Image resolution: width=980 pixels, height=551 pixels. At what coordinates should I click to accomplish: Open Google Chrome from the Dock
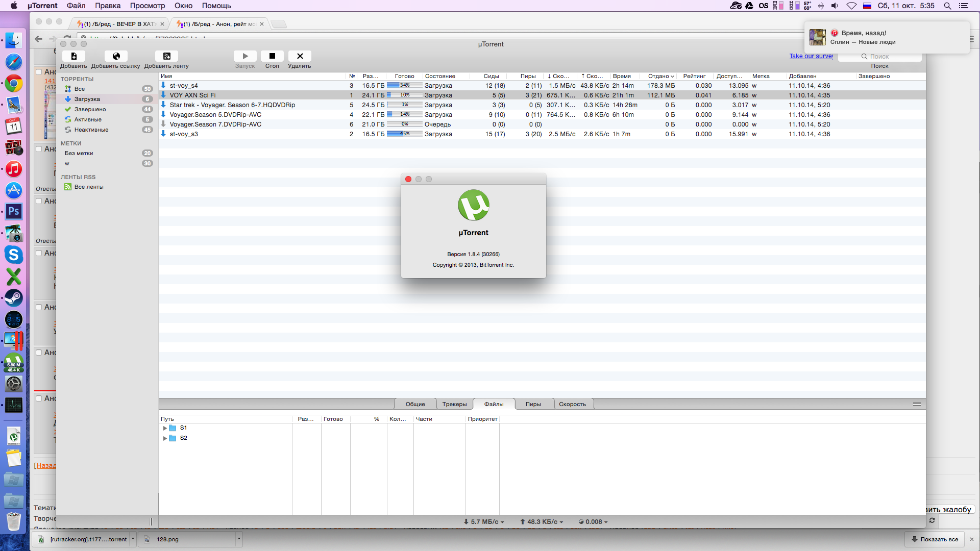[14, 83]
